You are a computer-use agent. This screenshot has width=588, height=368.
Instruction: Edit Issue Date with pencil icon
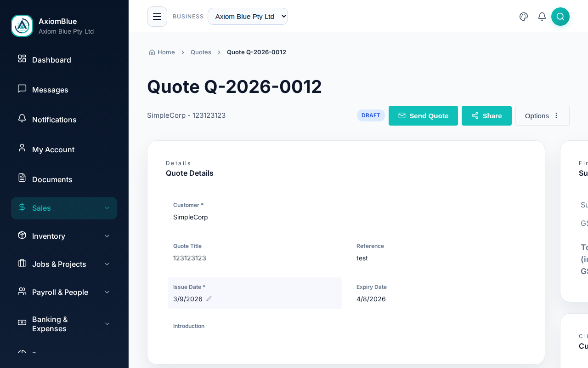click(x=209, y=299)
